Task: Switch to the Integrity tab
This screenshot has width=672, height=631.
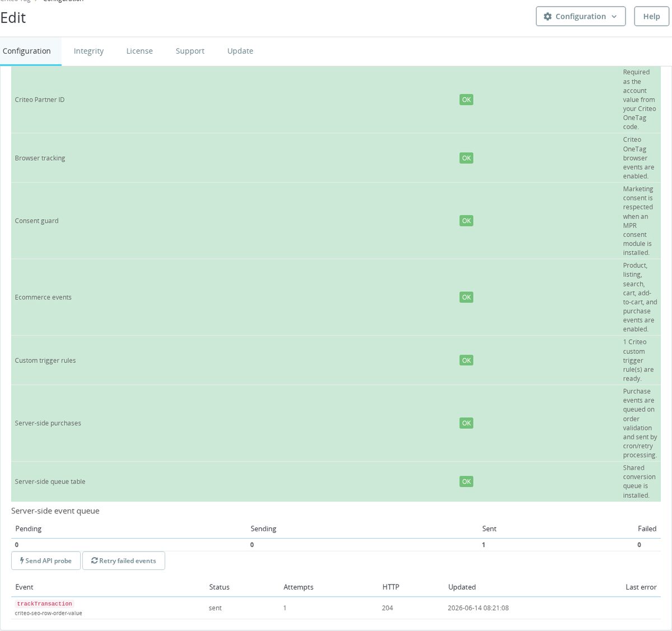Action: [x=88, y=51]
